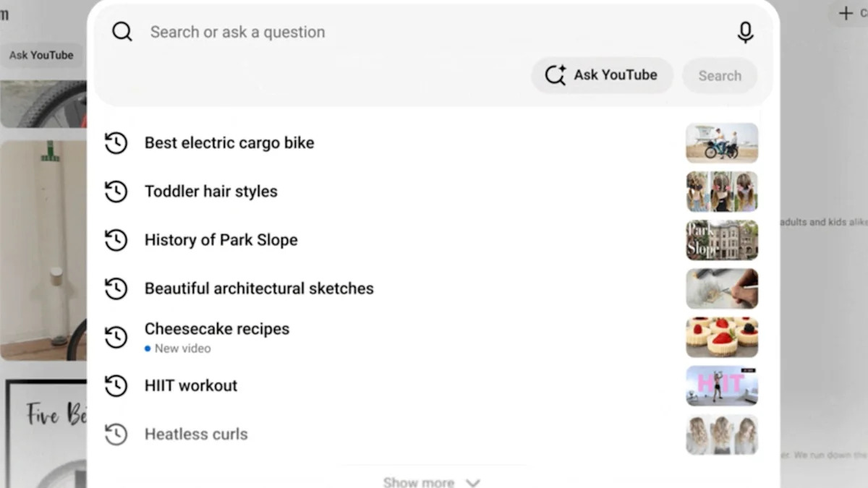
Task: Activate the microphone voice search icon
Action: point(745,32)
